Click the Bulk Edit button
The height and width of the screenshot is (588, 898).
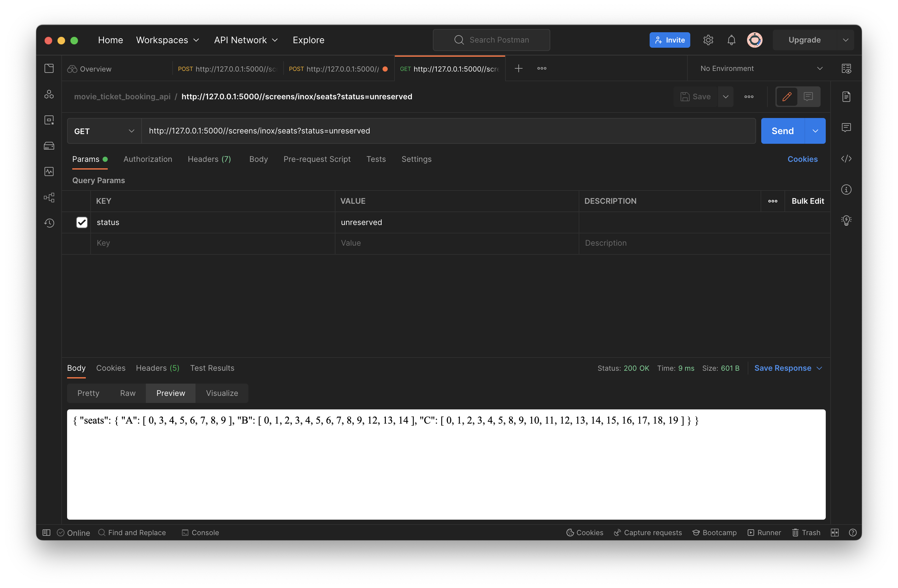point(807,201)
